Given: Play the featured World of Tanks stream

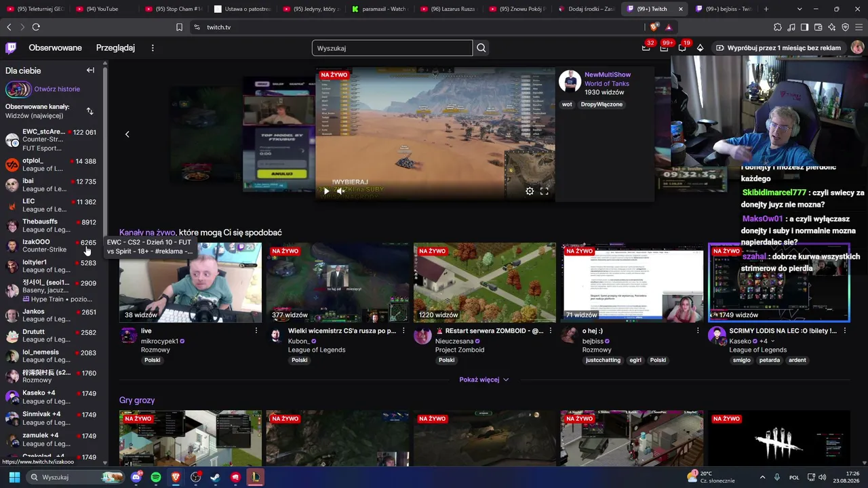Looking at the screenshot, I should coord(326,191).
